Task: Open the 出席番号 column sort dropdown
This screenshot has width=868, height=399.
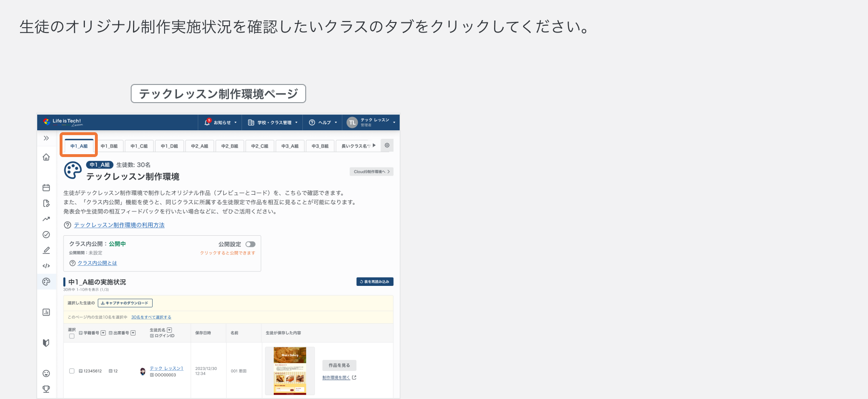Action: pos(133,333)
